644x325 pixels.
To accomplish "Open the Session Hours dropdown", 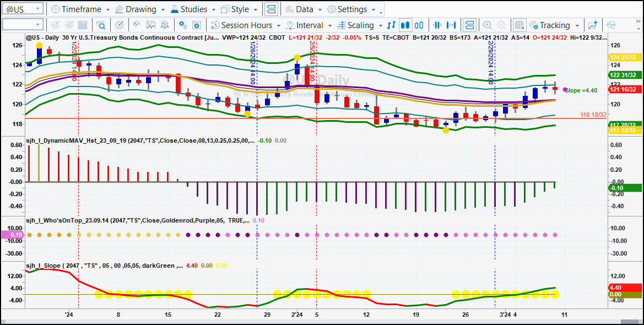I will 245,25.
